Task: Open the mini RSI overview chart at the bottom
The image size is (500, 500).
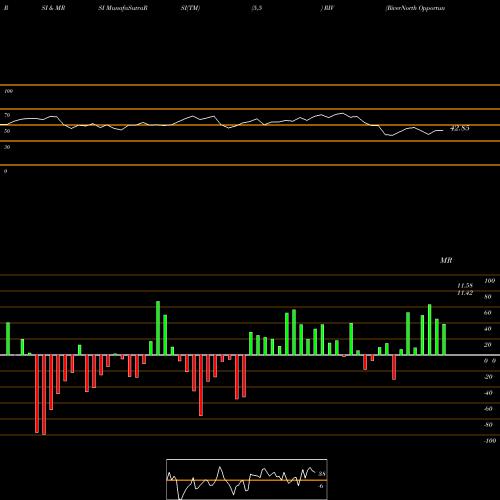Action: pos(247,479)
